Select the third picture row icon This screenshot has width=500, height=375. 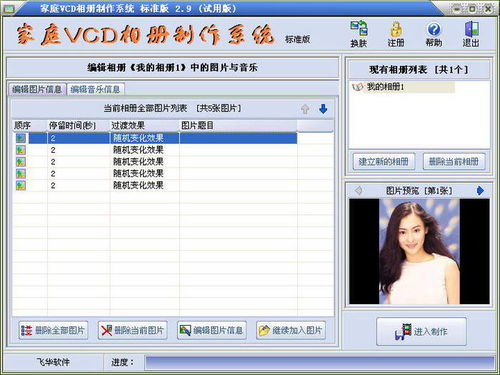[x=21, y=162]
